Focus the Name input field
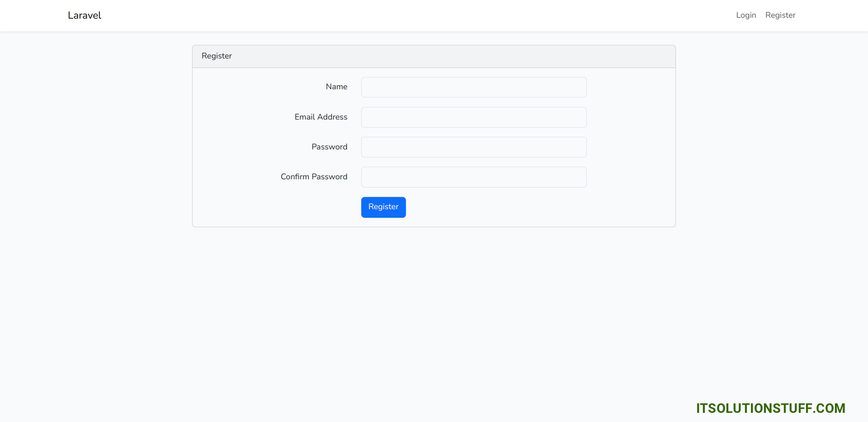 [x=474, y=87]
